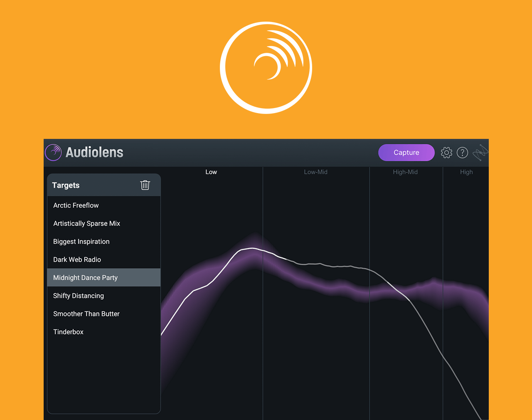Click the Low band label
This screenshot has height=420, width=532.
[211, 172]
